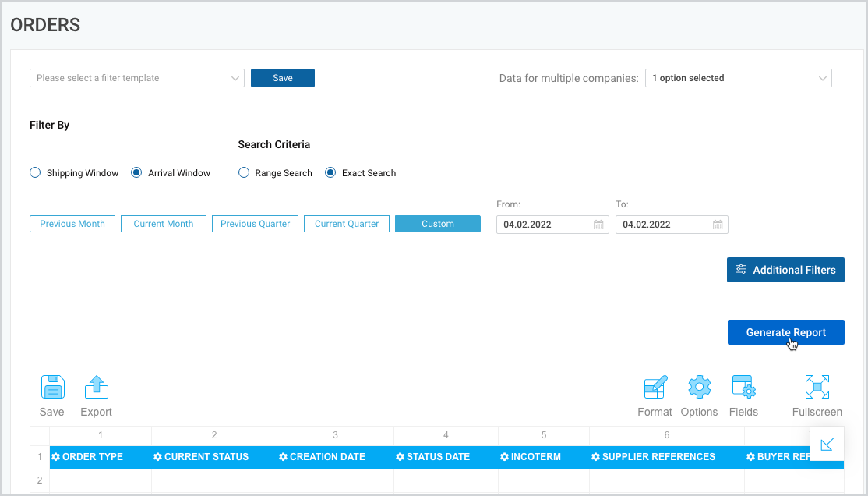Click the CURRENT STATUS column header text

206,457
